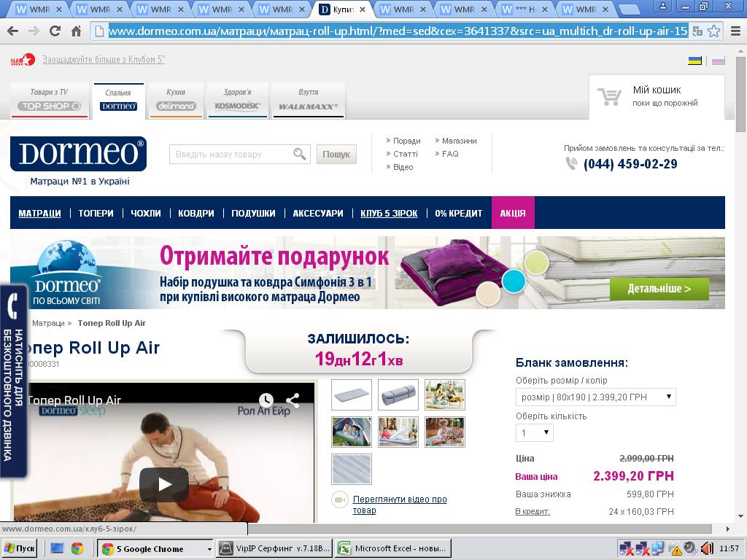Screen dimensions: 747x560
Task: Open the Магазини link
Action: click(x=460, y=141)
